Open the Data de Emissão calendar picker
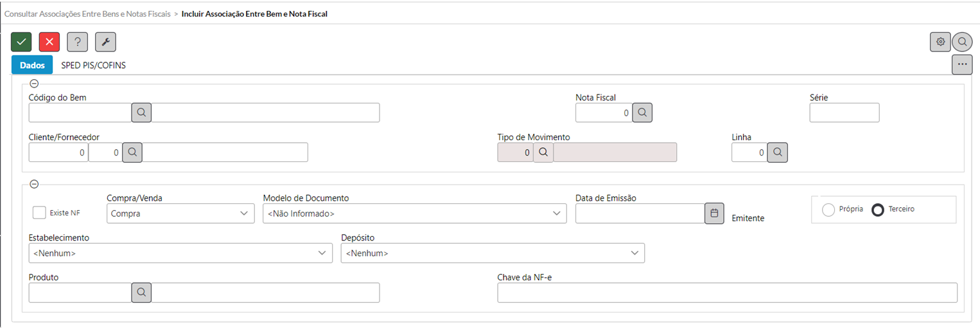The image size is (980, 328). (x=714, y=213)
